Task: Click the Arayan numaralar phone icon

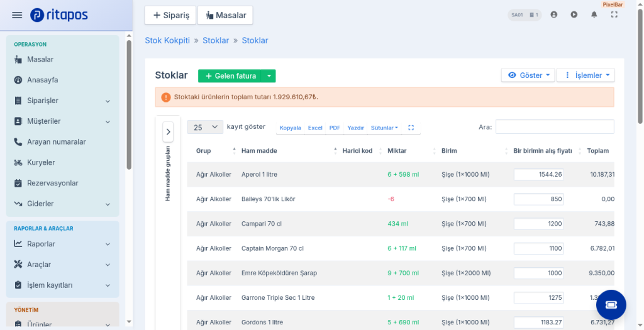Action: click(18, 141)
